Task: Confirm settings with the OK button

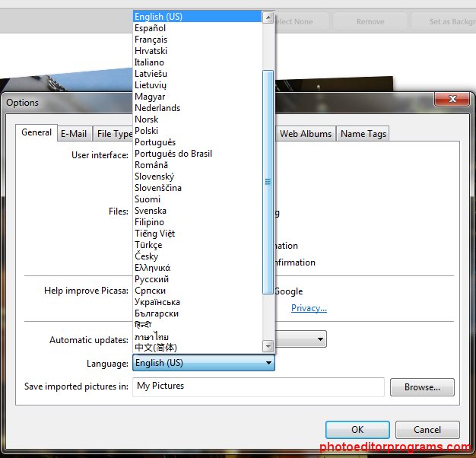Action: pyautogui.click(x=357, y=430)
